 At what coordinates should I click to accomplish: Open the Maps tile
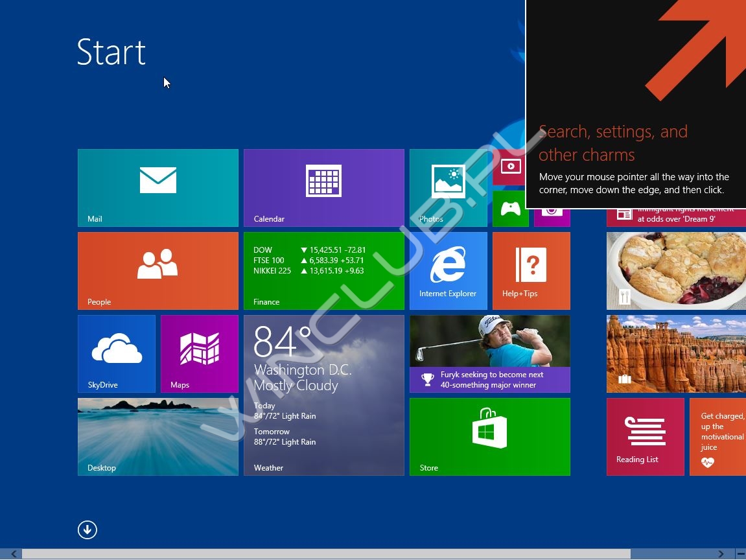pyautogui.click(x=200, y=354)
